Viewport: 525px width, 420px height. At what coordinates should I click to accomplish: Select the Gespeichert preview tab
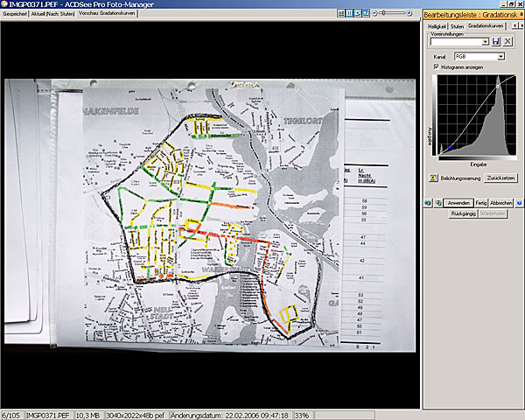[15, 15]
